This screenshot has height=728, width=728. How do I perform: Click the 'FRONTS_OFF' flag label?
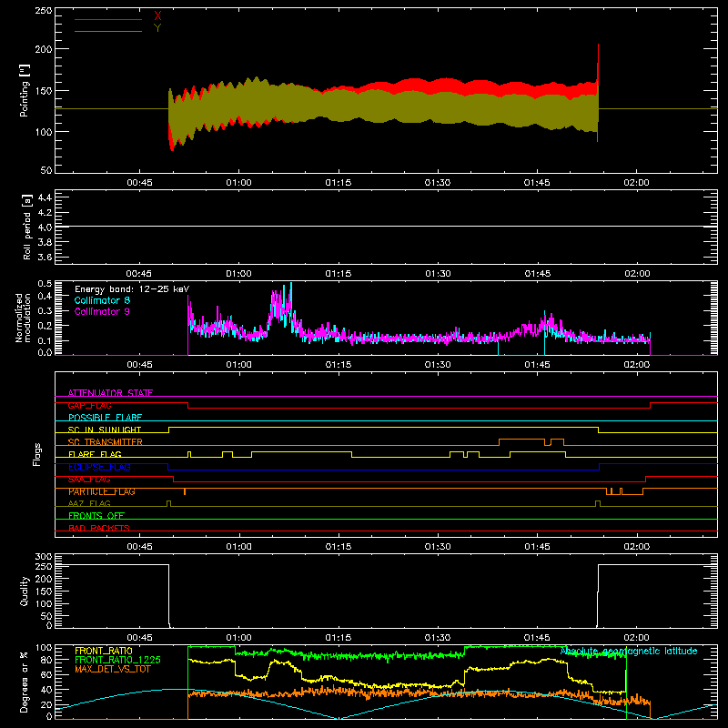[x=96, y=516]
